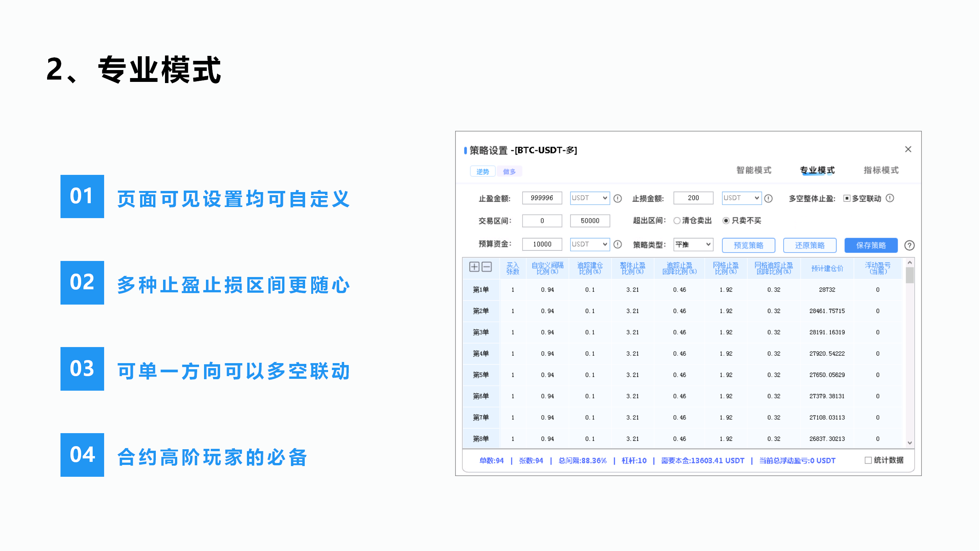The width and height of the screenshot is (980, 551).
Task: Click 整体止盈比例 column header
Action: pos(632,268)
